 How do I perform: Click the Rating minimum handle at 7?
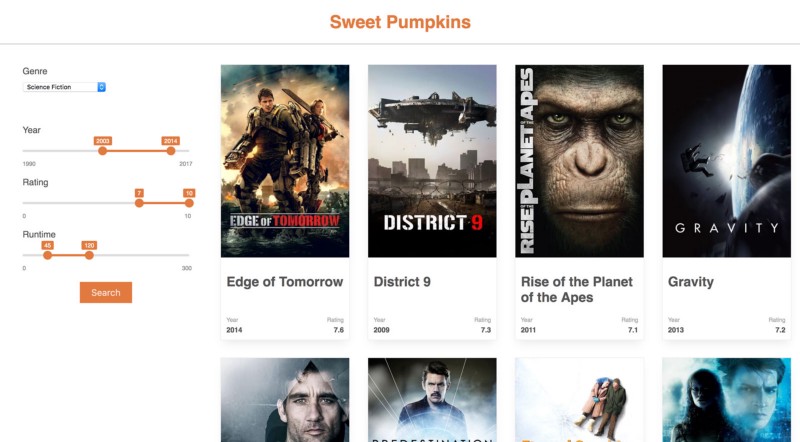[x=139, y=203]
